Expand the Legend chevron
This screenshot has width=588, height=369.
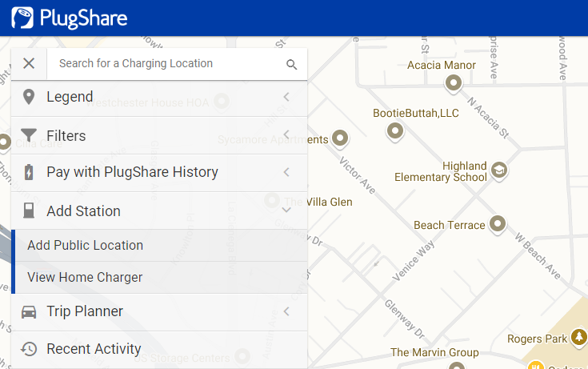point(286,97)
